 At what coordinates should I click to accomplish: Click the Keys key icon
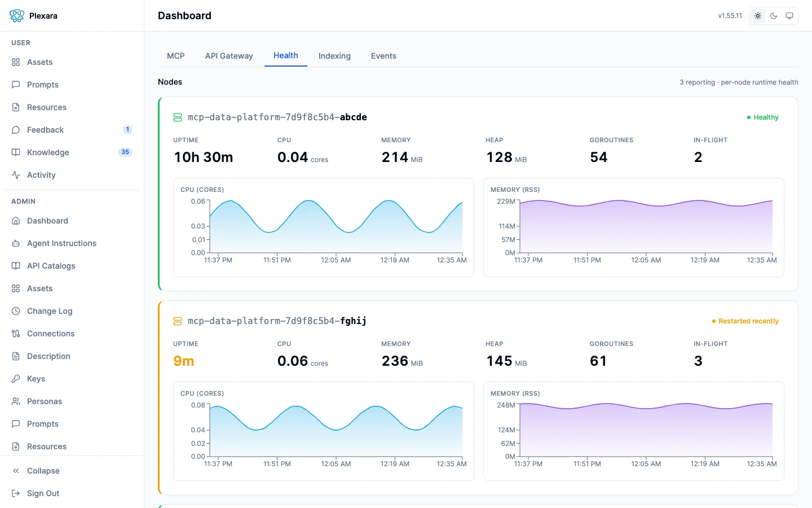coord(16,379)
